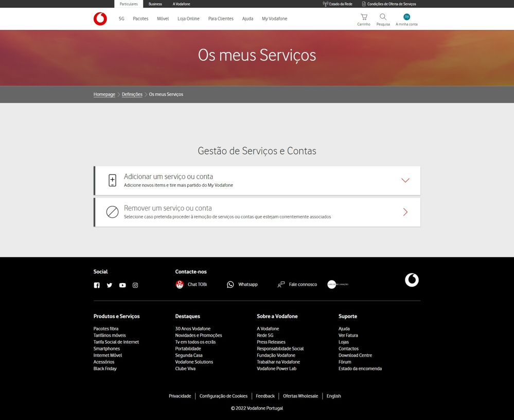Open the shopping cart (Carrinho)
This screenshot has height=420, width=514.
pos(364,19)
